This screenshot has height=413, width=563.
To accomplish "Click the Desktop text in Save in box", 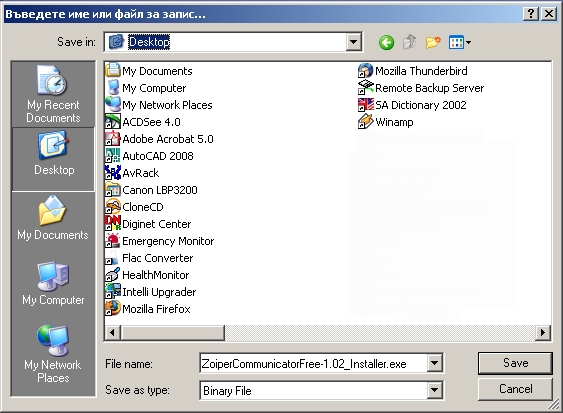I will pos(149,42).
